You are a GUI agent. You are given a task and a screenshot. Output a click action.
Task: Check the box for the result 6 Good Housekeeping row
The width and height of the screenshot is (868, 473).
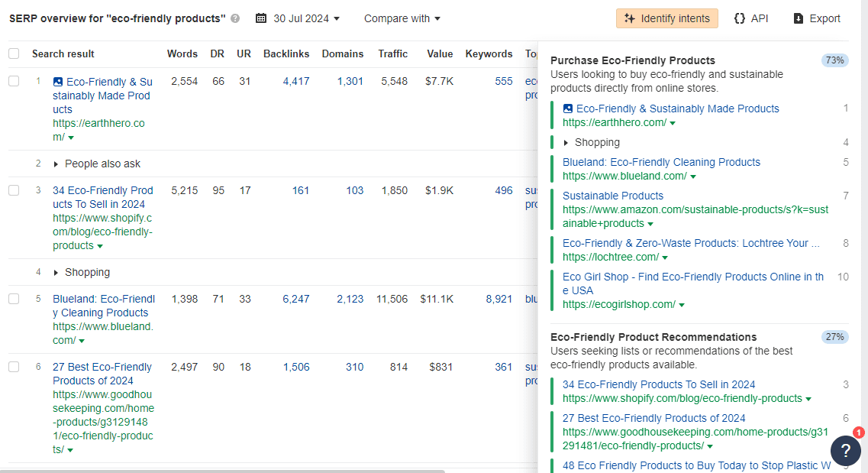tap(14, 368)
